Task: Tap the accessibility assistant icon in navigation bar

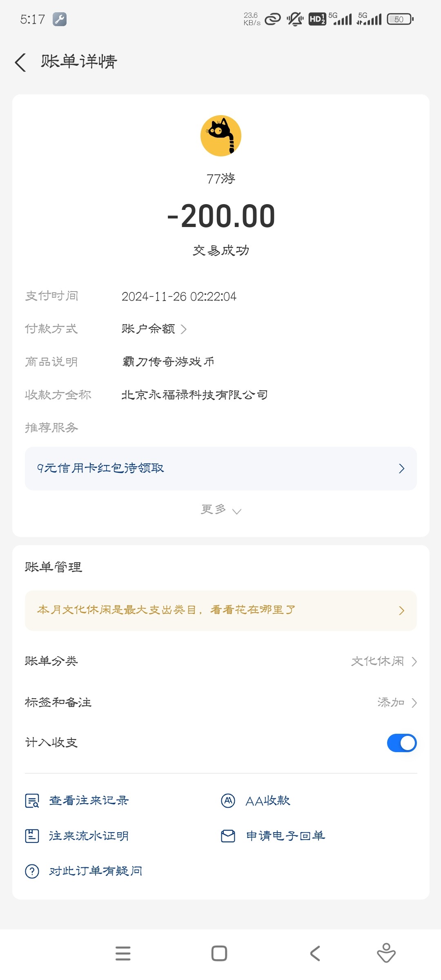Action: click(386, 953)
